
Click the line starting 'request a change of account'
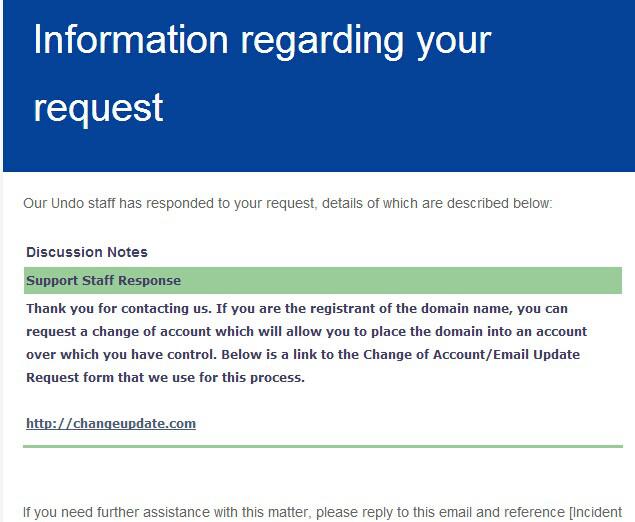(x=306, y=332)
